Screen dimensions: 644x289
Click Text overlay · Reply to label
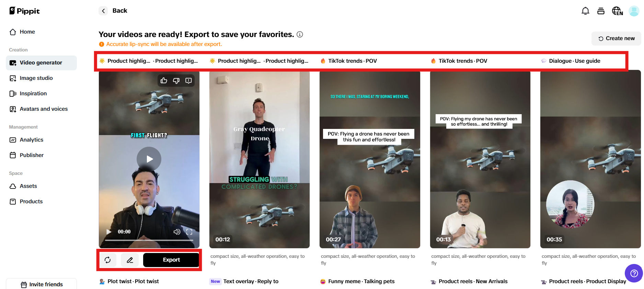point(251,281)
